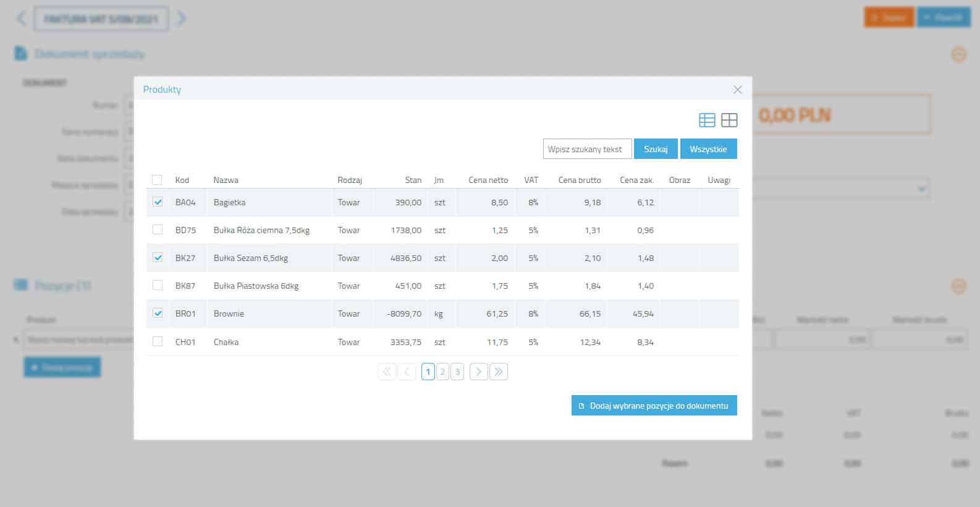980x507 pixels.
Task: Sort by Cena zak. column header
Action: [636, 180]
